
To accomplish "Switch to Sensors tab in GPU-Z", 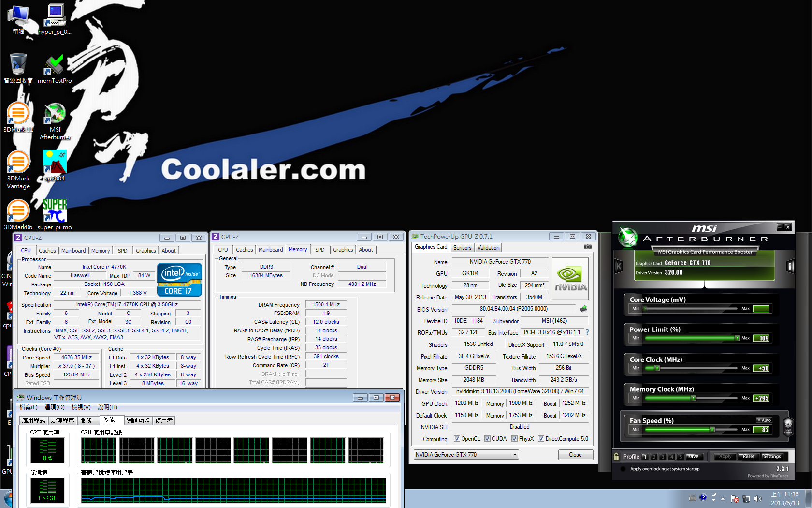I will pyautogui.click(x=462, y=248).
